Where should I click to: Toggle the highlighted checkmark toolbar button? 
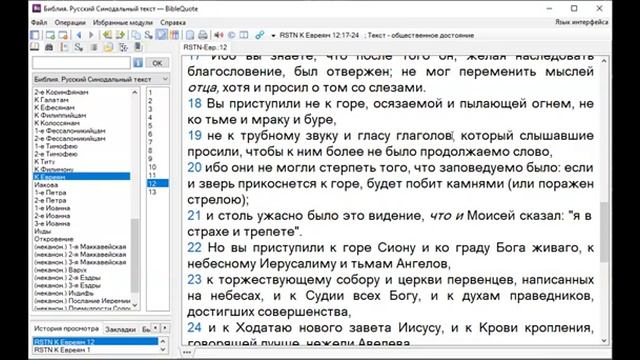point(162,35)
